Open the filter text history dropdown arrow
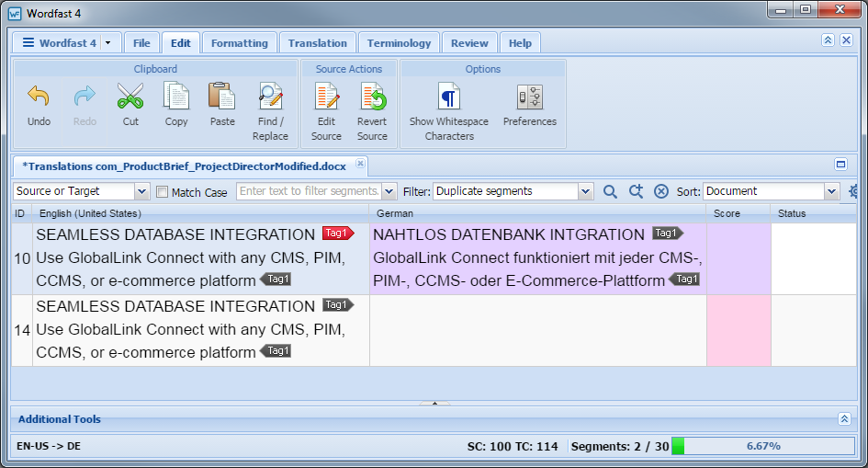Image resolution: width=868 pixels, height=468 pixels. pyautogui.click(x=389, y=191)
